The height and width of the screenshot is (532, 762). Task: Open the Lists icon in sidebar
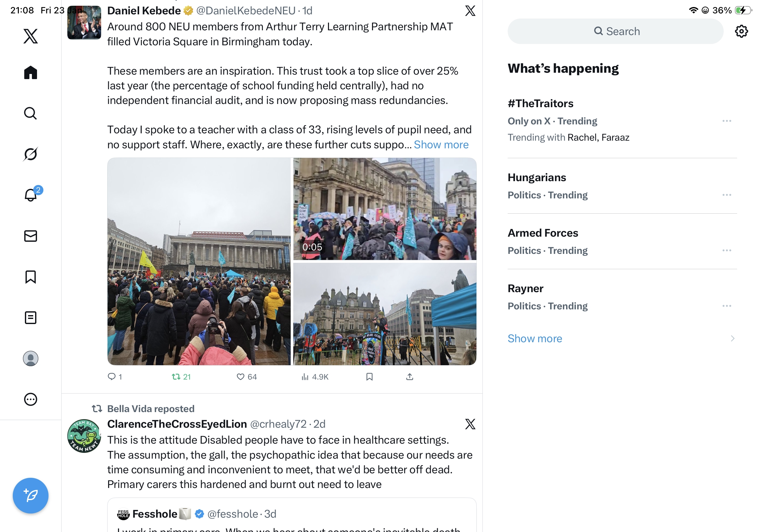31,318
